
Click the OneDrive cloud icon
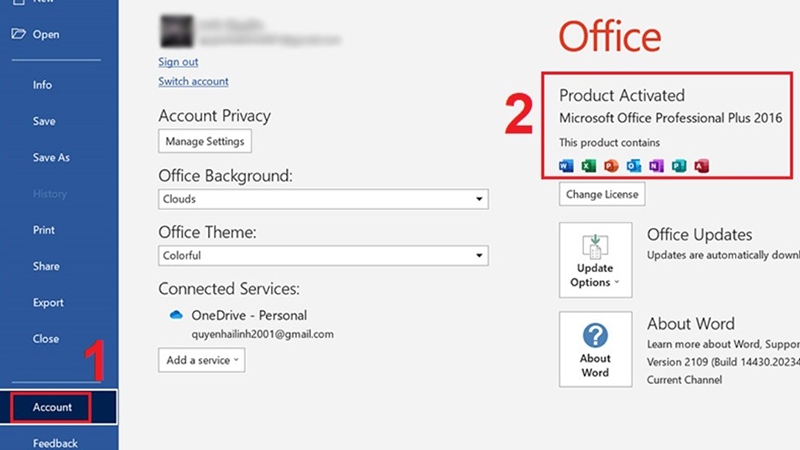176,315
